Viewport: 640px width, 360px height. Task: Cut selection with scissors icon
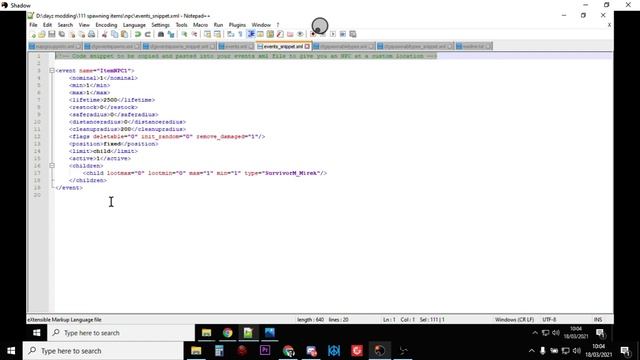pos(104,34)
